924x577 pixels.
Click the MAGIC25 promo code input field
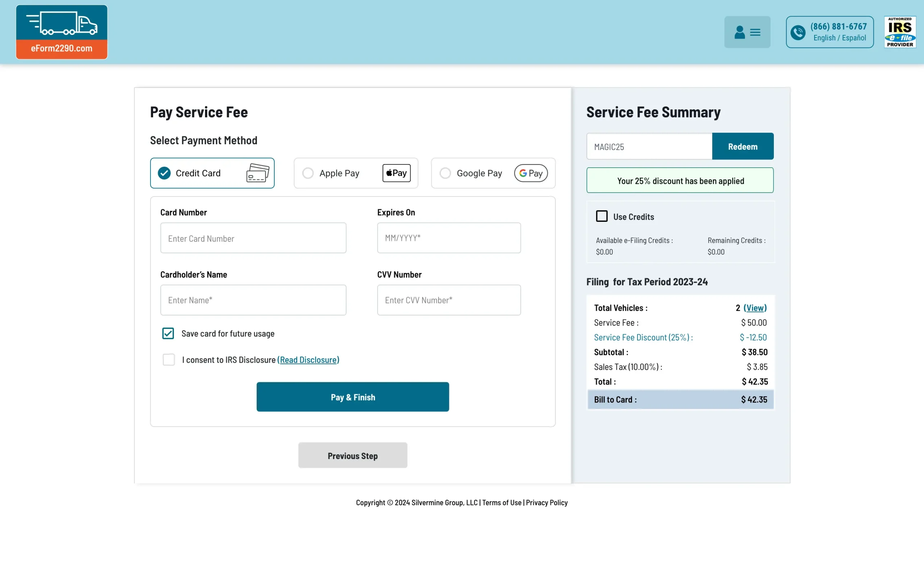[x=649, y=146]
